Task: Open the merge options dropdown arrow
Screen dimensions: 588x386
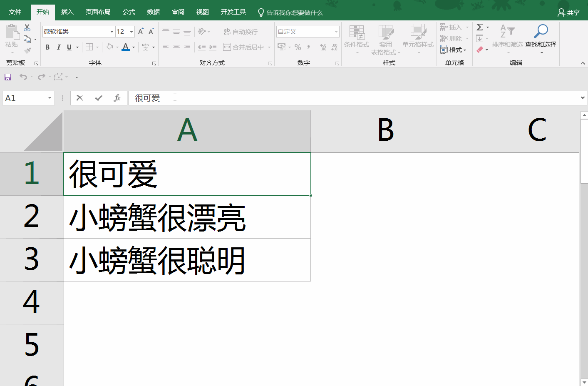Action: [269, 47]
